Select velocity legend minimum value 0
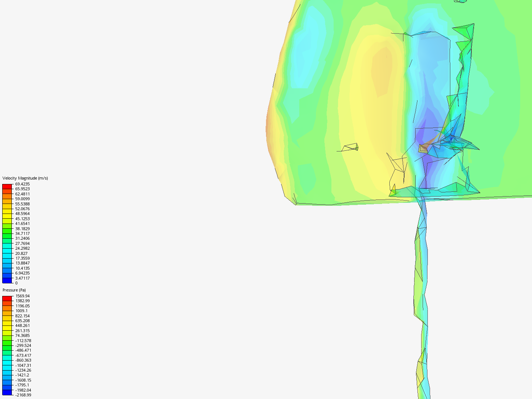The width and height of the screenshot is (532, 399). pyautogui.click(x=16, y=283)
